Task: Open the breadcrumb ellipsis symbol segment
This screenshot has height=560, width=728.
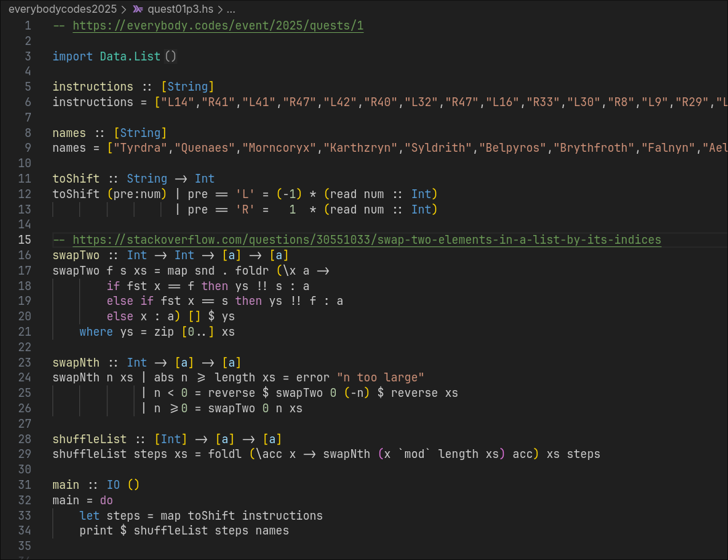Action: (231, 9)
